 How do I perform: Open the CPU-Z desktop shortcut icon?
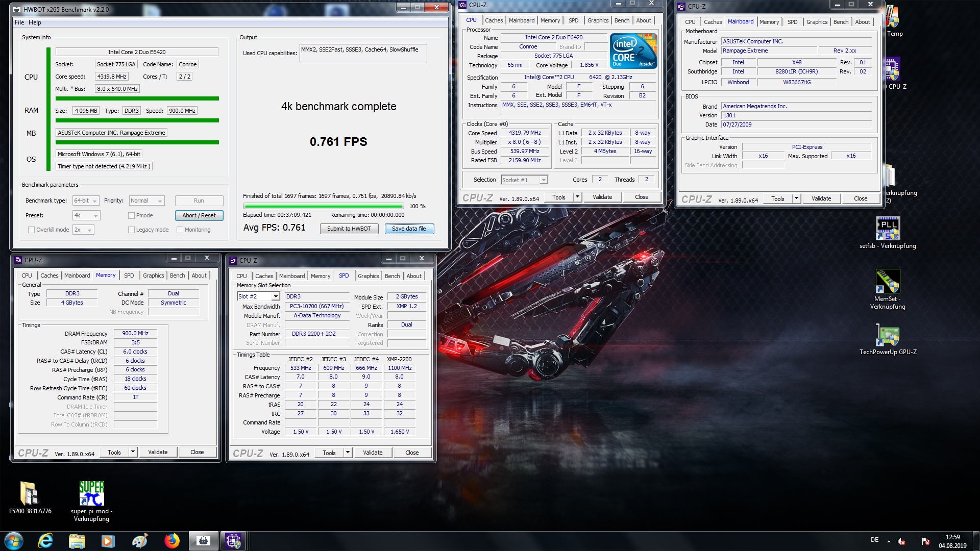coord(894,72)
